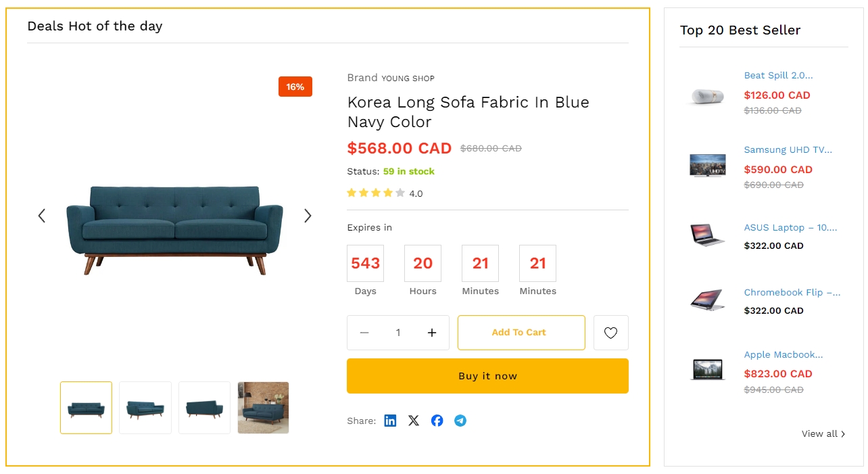Add sofa to wishlist heart icon
Image resolution: width=868 pixels, height=474 pixels.
pos(611,333)
